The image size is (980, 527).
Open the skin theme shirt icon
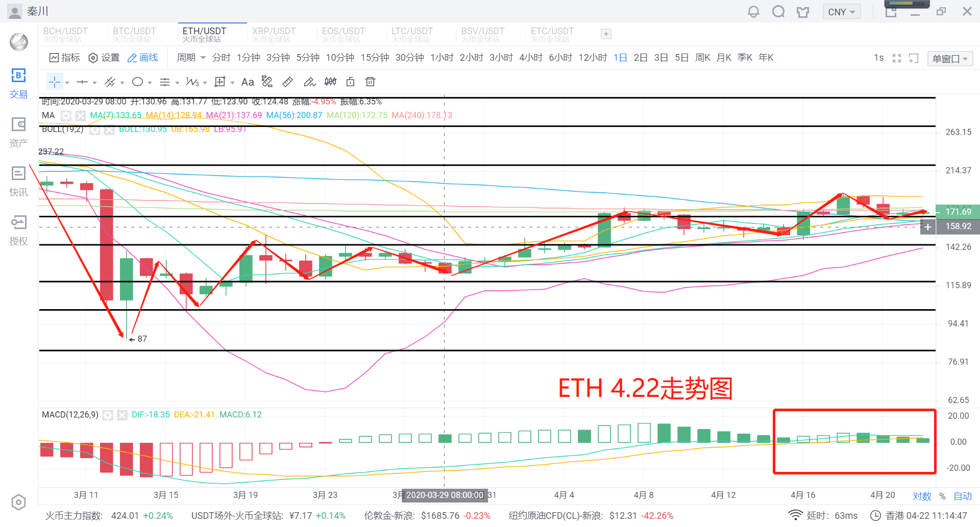coord(803,12)
